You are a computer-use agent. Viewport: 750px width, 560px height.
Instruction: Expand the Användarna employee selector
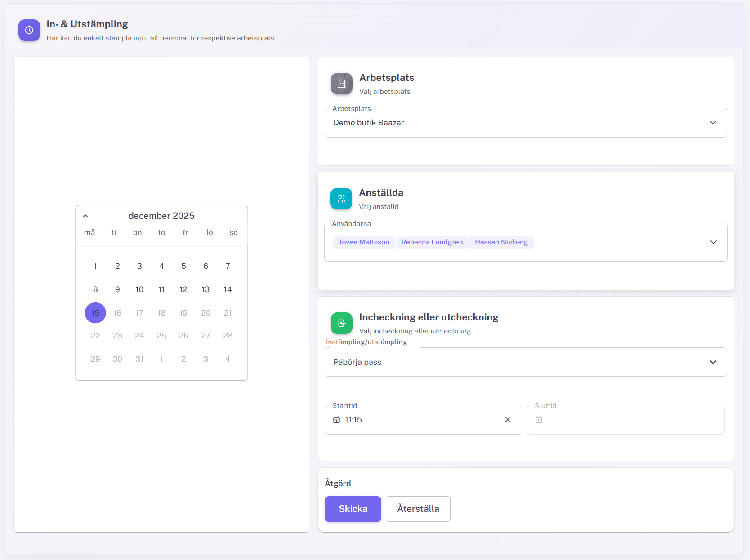713,242
